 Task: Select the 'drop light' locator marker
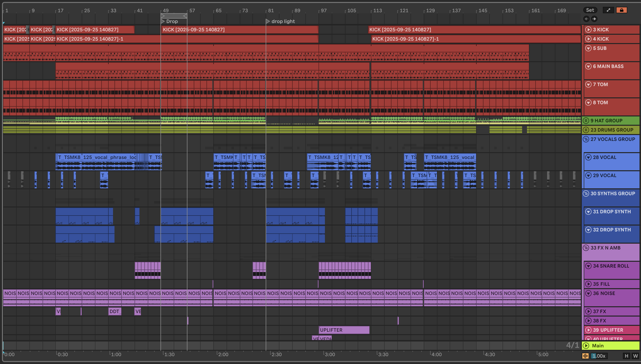tap(268, 21)
